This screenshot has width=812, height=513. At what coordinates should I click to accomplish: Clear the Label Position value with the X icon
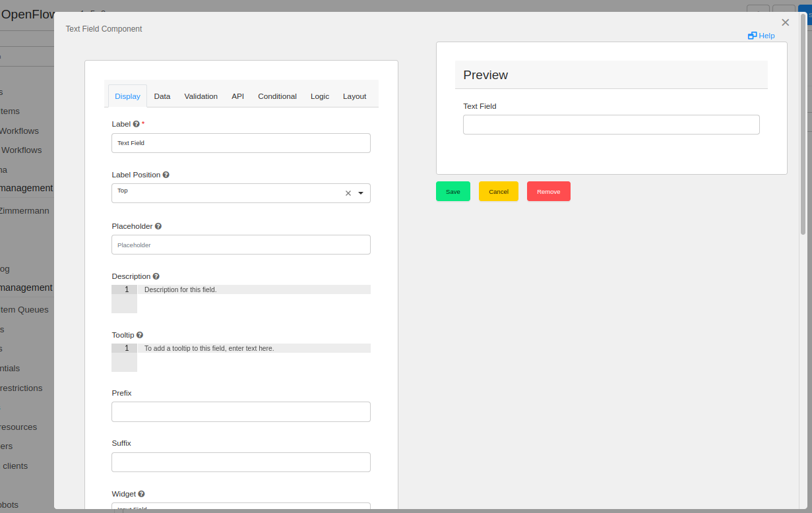[x=348, y=193]
